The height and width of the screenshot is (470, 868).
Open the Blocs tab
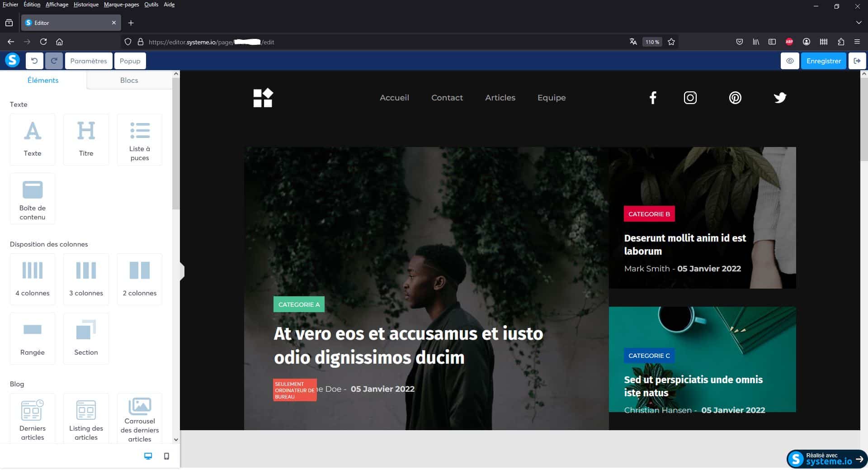(129, 80)
